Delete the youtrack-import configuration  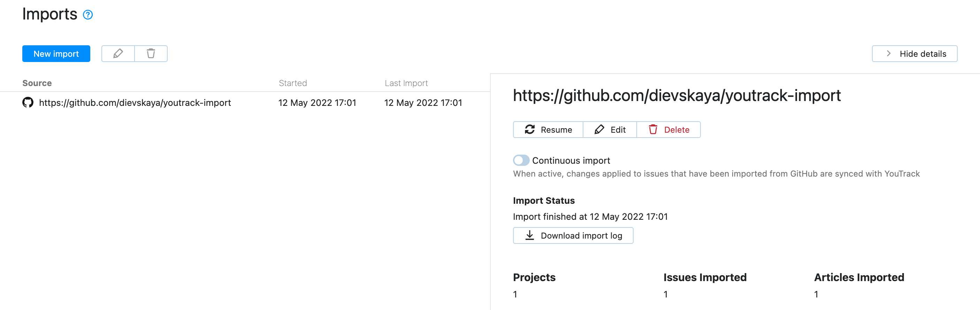point(668,129)
